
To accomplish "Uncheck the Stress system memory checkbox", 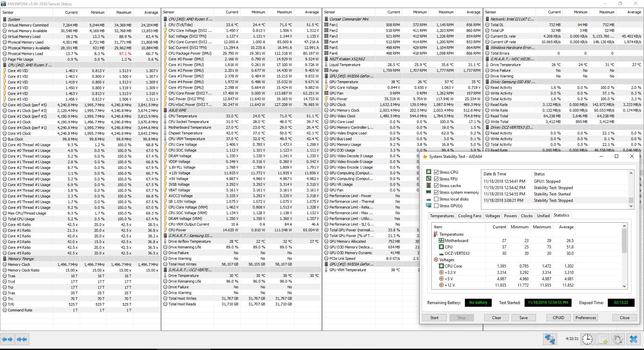I will (x=436, y=192).
